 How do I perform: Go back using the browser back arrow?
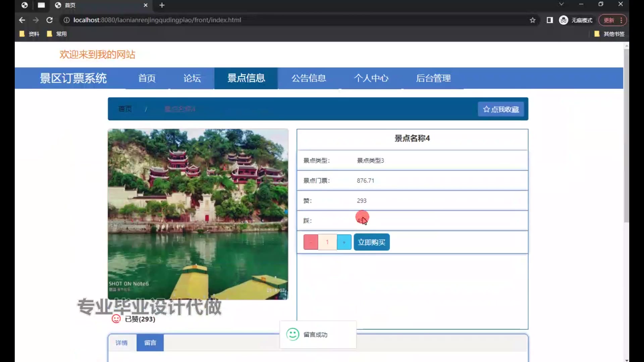pyautogui.click(x=22, y=20)
